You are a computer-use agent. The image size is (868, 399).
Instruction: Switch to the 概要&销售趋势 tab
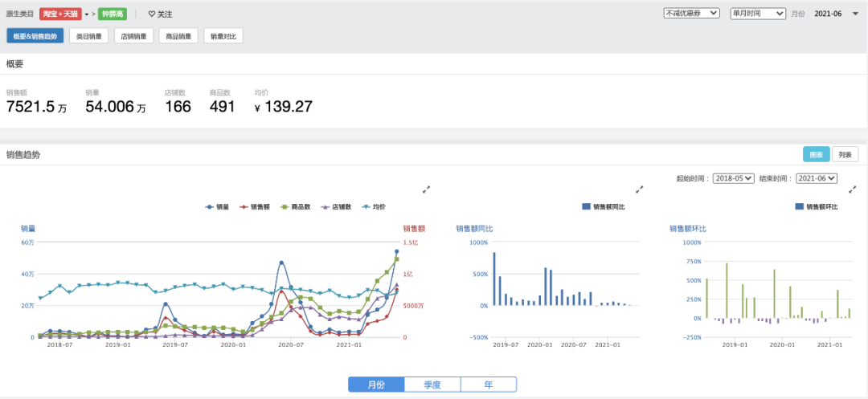coord(35,36)
